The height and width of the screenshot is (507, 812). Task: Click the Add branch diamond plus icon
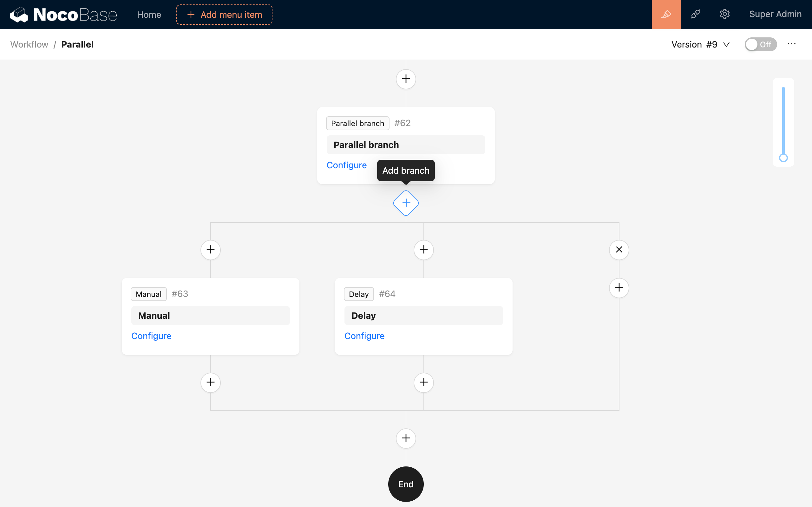pos(406,203)
